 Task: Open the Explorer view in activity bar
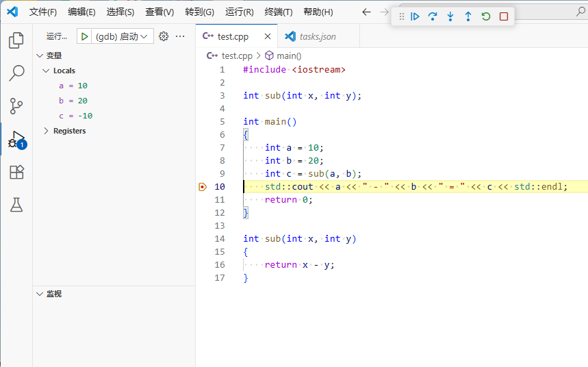pyautogui.click(x=16, y=40)
